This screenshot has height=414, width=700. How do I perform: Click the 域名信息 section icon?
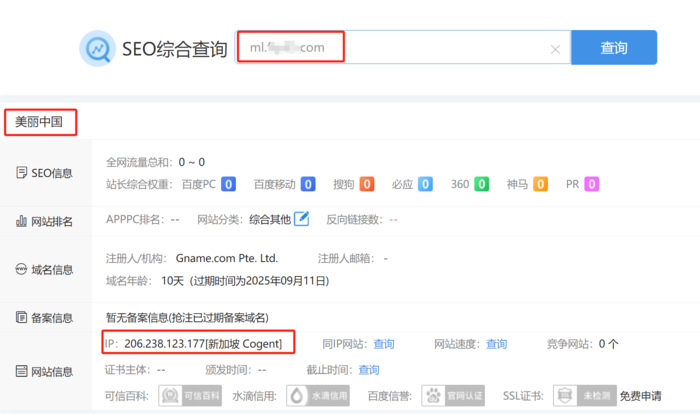(21, 269)
